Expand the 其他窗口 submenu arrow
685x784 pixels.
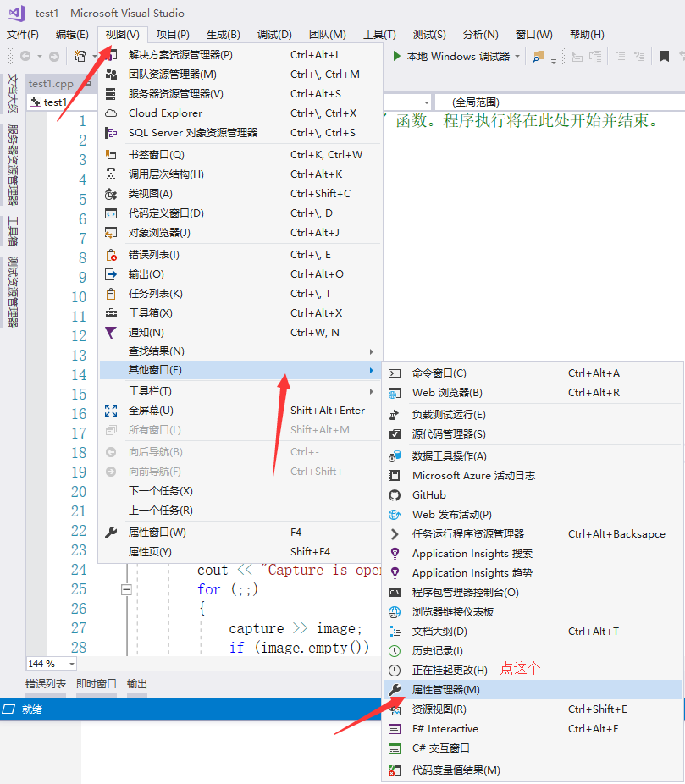point(372,370)
